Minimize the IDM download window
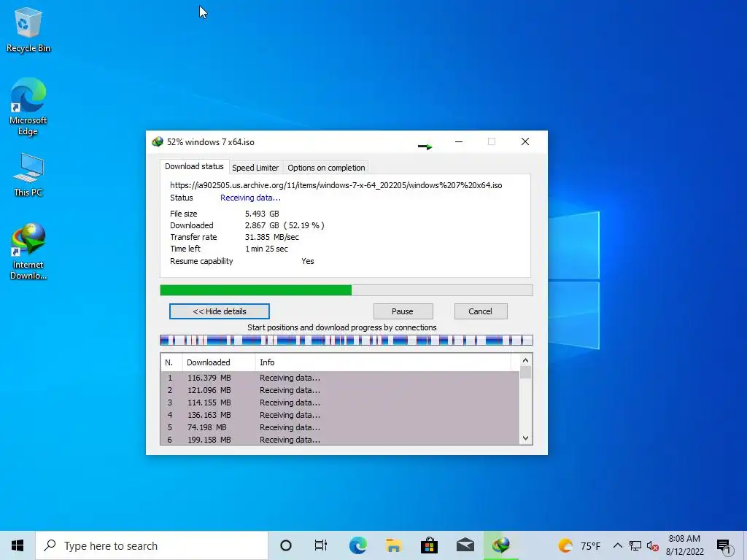Image resolution: width=747 pixels, height=560 pixels. click(459, 141)
